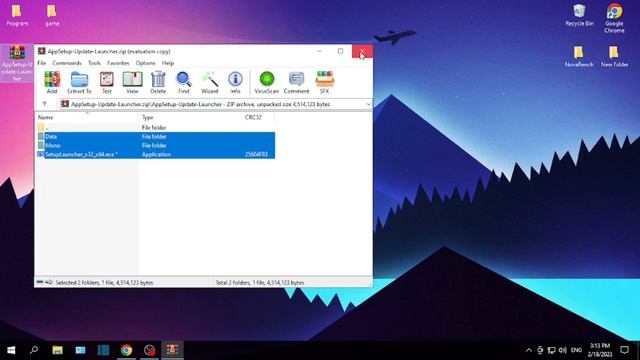
Task: Open the Commands menu
Action: coord(67,63)
